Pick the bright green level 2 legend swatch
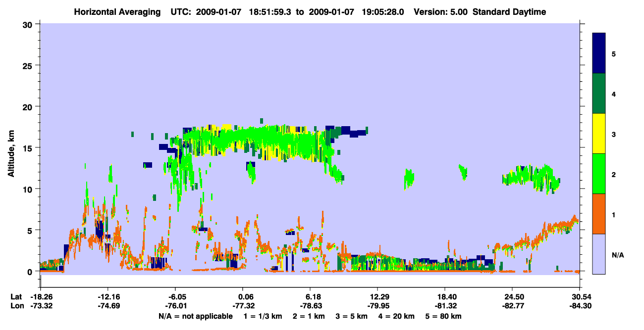The width and height of the screenshot is (644, 330). tap(599, 174)
